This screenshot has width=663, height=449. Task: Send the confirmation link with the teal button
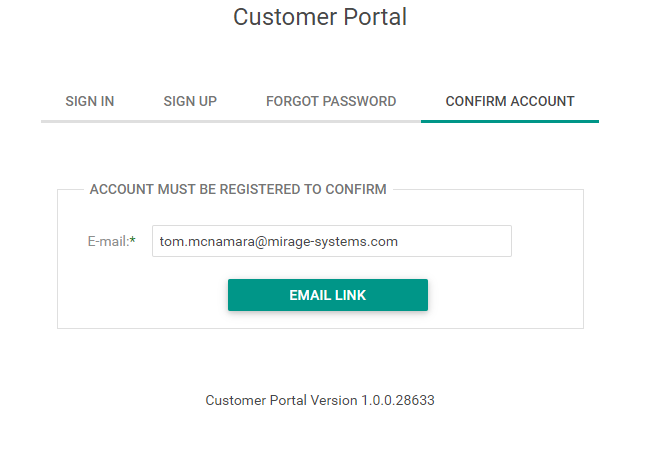(x=328, y=295)
